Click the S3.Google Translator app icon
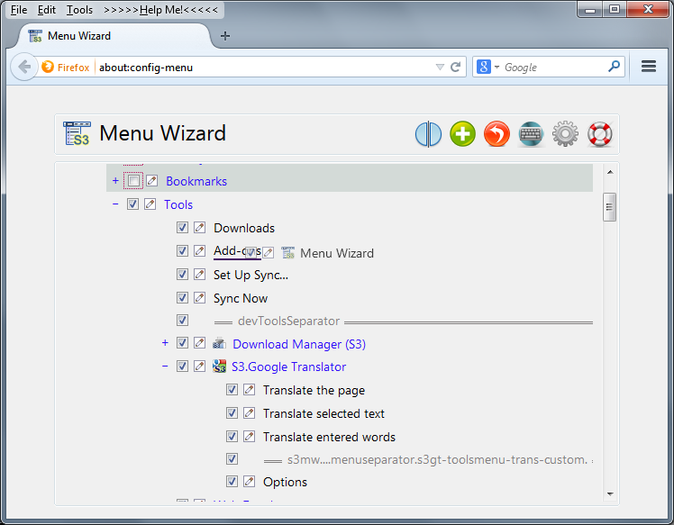674x525 pixels. coord(219,366)
